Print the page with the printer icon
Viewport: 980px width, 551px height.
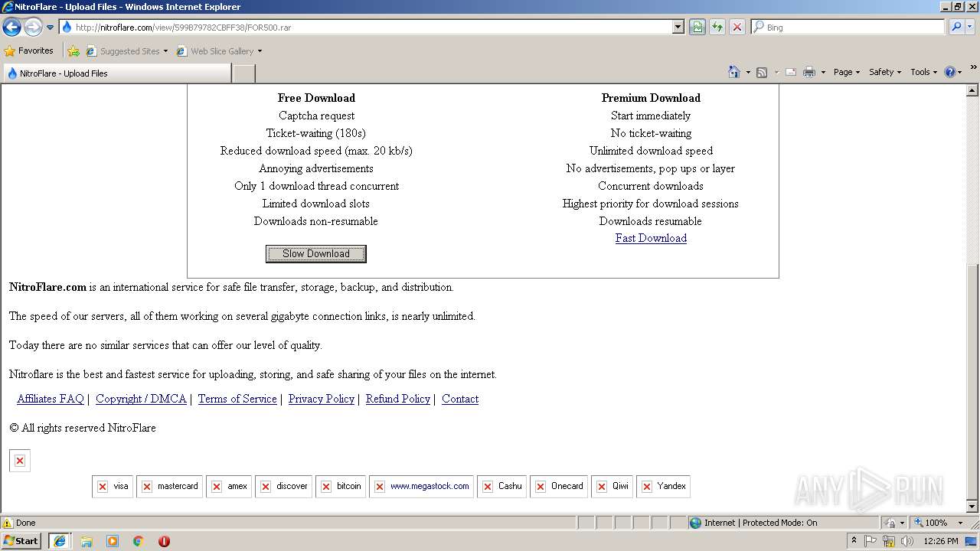(809, 72)
